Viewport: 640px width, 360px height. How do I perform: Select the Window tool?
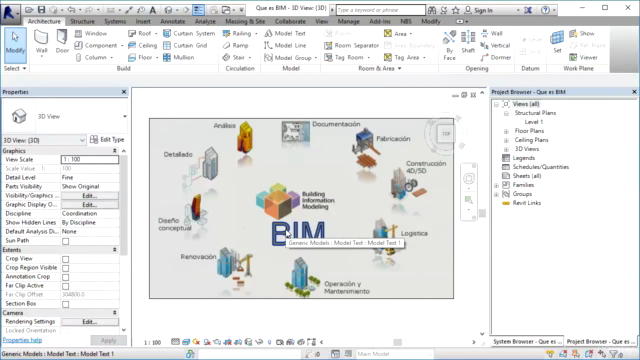[91, 33]
